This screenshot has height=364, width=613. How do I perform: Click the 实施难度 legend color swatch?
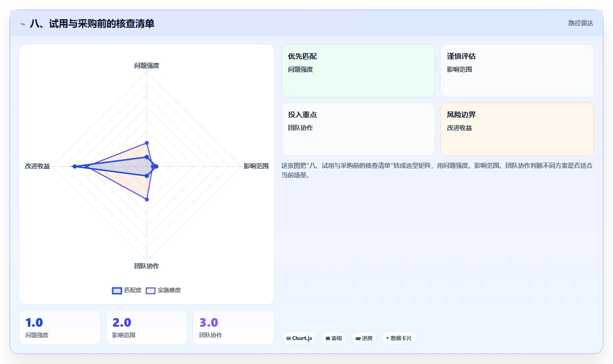click(151, 290)
